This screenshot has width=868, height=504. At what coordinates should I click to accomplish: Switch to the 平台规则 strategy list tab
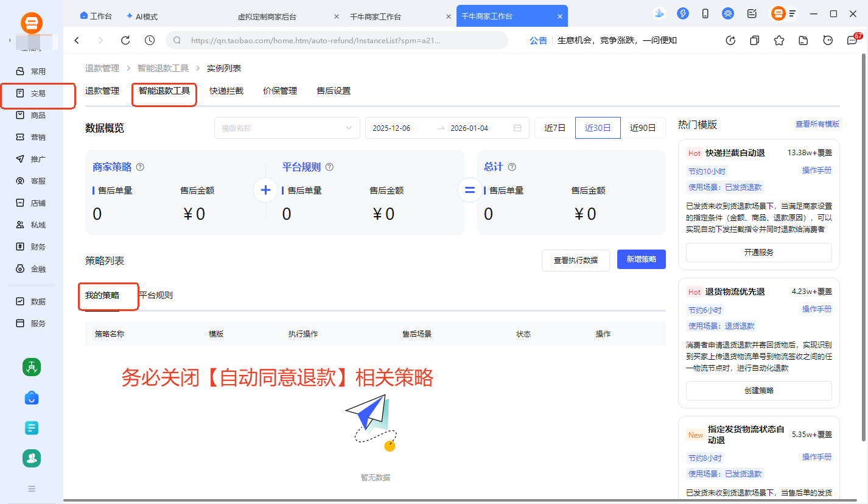point(156,295)
